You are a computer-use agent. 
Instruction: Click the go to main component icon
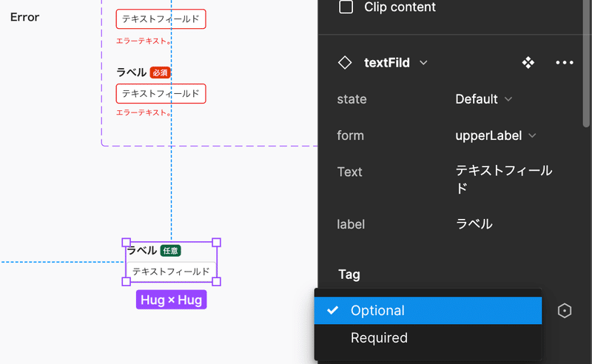(528, 63)
